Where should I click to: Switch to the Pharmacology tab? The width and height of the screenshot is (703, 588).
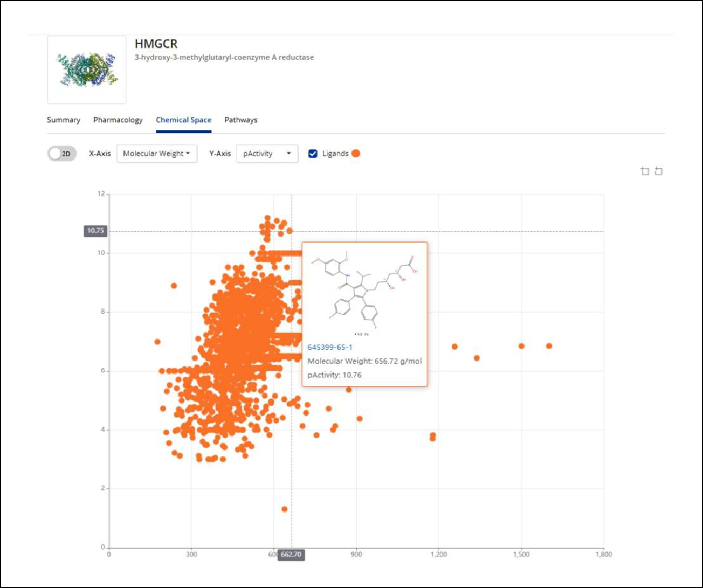pyautogui.click(x=118, y=120)
